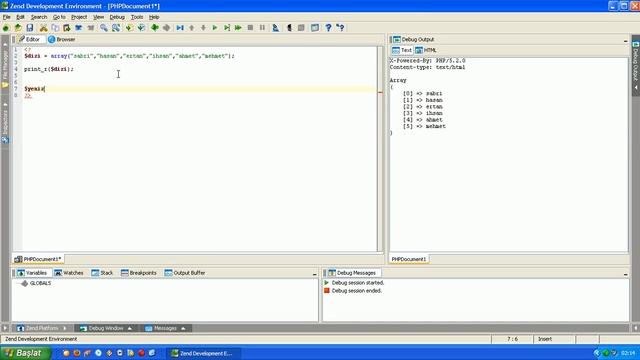Open the Search menu
The height and width of the screenshot is (360, 640).
pos(39,17)
